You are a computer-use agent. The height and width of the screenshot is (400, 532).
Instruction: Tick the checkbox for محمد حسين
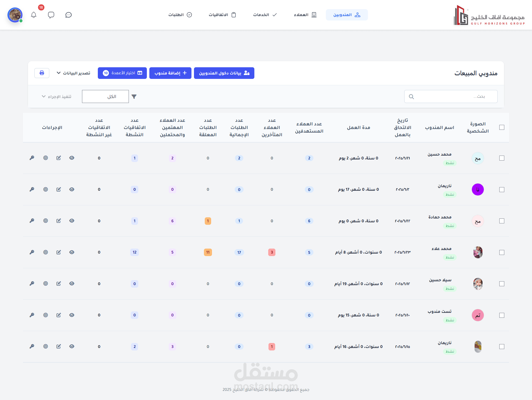coord(502,158)
